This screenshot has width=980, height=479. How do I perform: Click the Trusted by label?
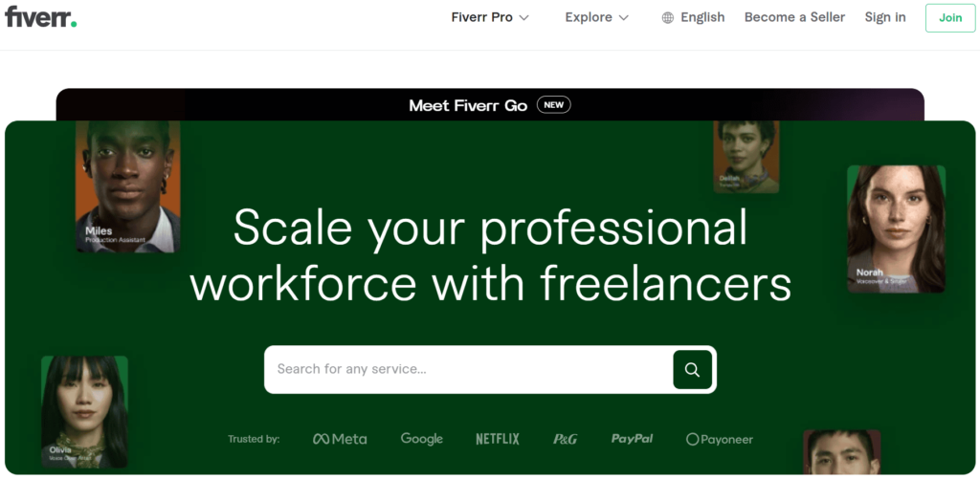point(254,439)
